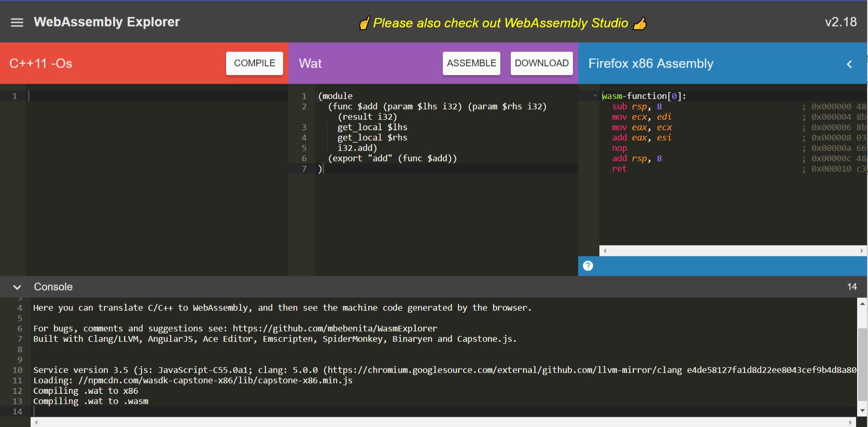
Task: Collapse the Firefox x86 Assembly panel
Action: click(849, 64)
